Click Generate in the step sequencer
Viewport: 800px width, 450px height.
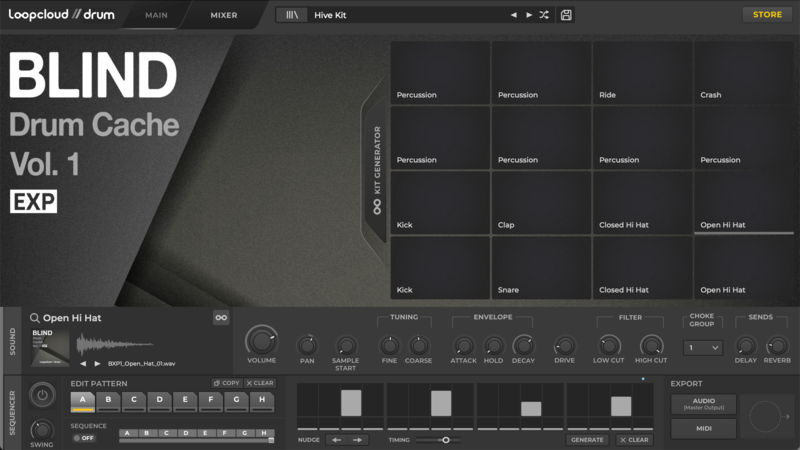pos(587,440)
